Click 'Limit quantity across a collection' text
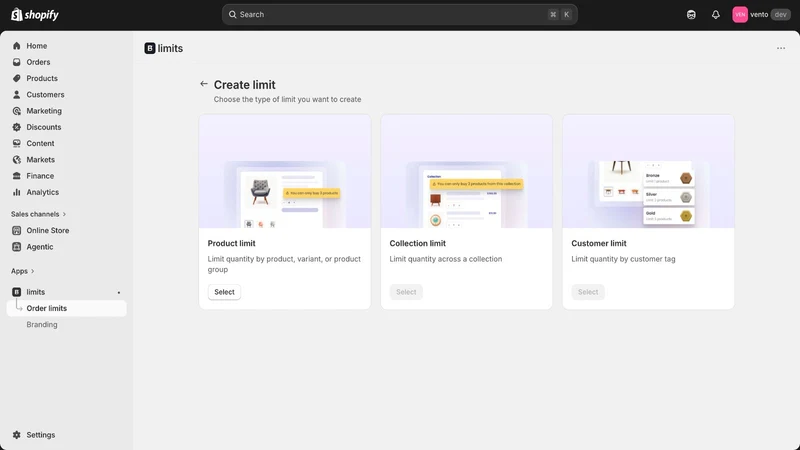 point(445,259)
